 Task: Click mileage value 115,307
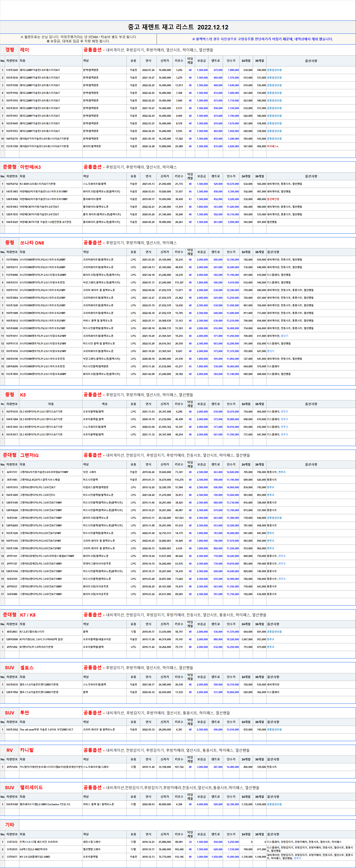179,283
